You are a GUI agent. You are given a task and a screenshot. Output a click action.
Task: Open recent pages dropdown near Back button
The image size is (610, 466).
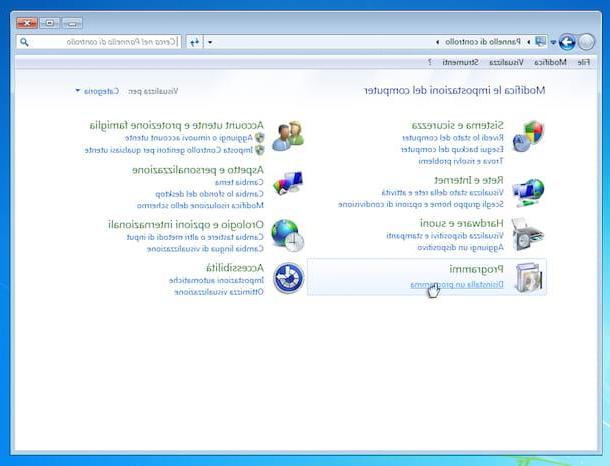point(553,42)
